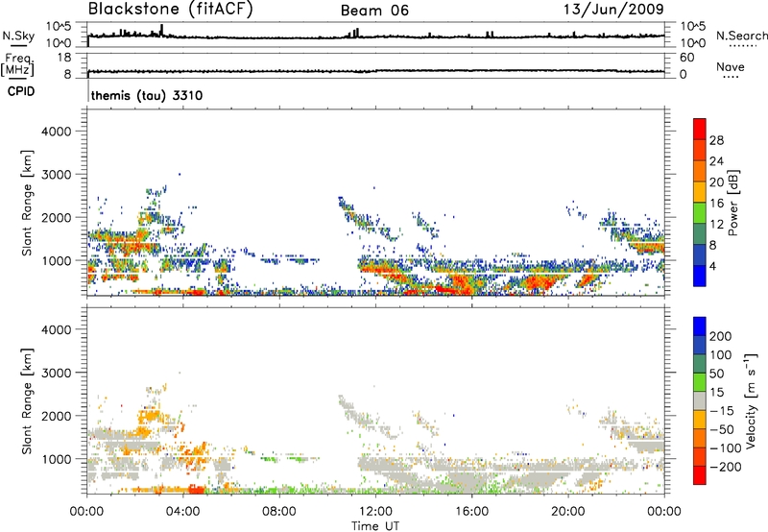
Task: Click the red high-power echo near 15:00 UT
Action: [448, 290]
